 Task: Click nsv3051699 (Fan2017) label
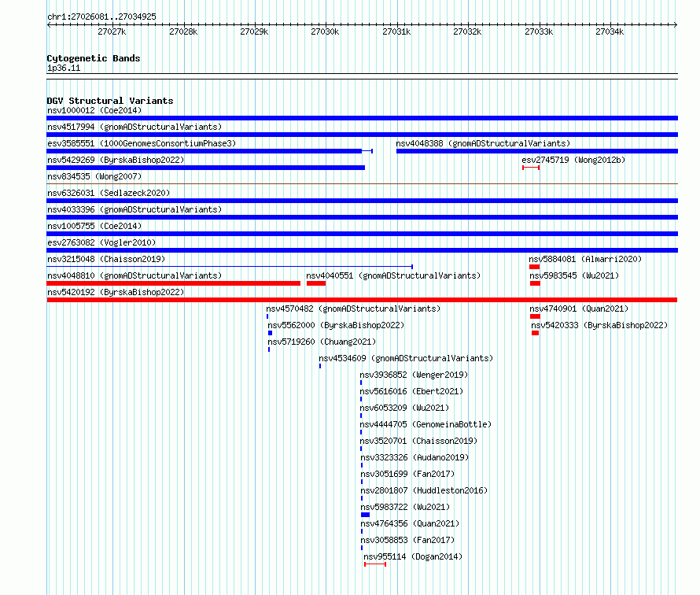click(x=407, y=474)
